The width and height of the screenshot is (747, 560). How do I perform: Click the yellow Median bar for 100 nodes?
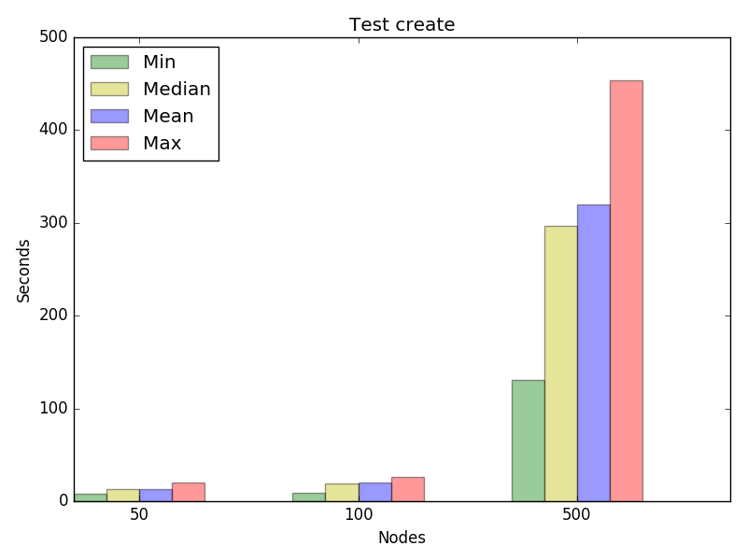(x=342, y=493)
